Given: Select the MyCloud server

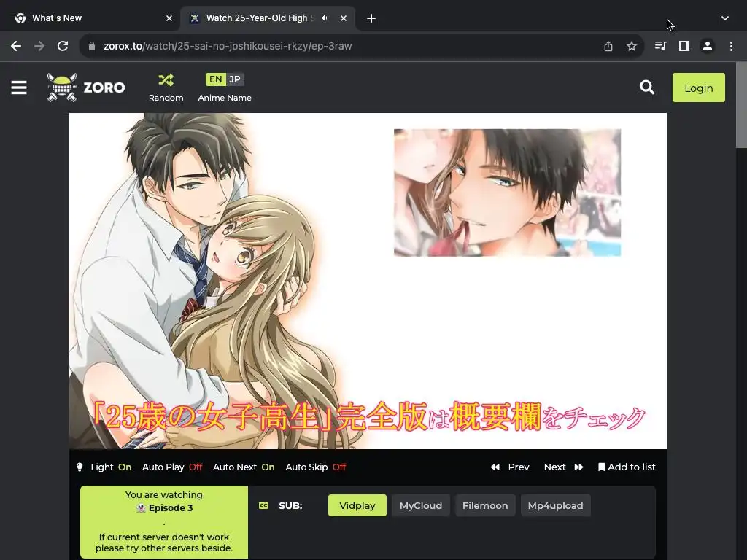Looking at the screenshot, I should tap(421, 506).
